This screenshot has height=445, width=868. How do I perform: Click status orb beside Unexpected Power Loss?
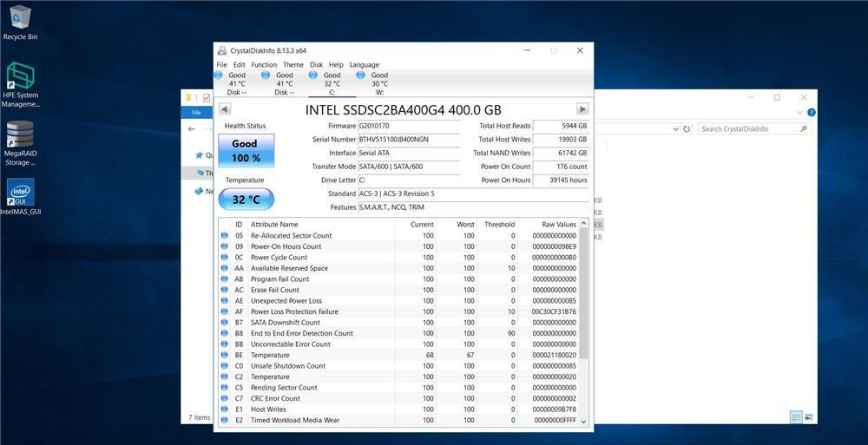[x=224, y=300]
